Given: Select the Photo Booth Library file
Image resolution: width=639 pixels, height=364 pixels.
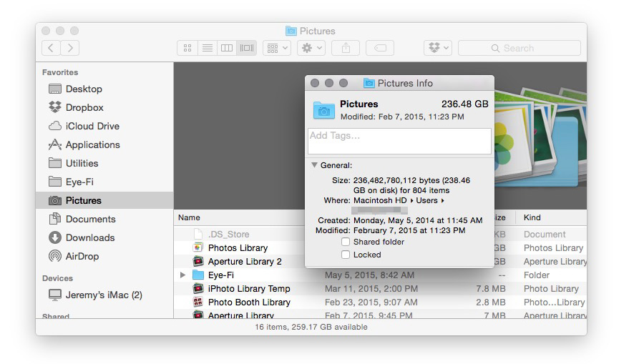Looking at the screenshot, I should tap(249, 302).
